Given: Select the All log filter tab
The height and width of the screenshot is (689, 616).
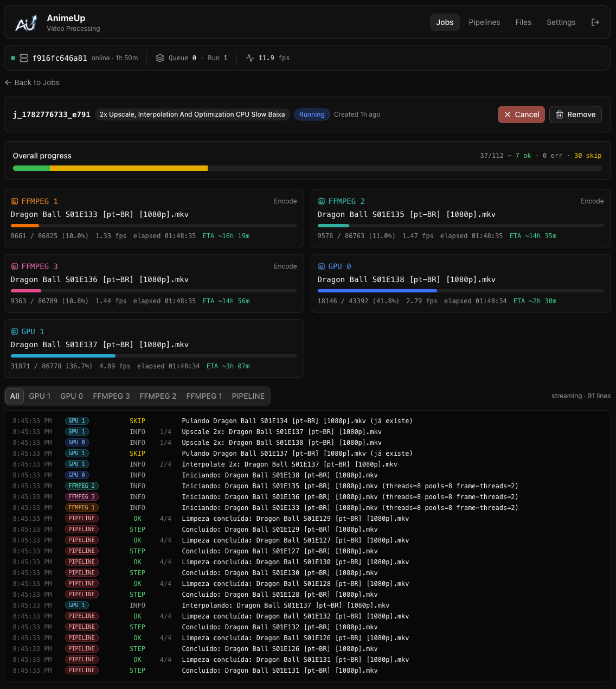Looking at the screenshot, I should pyautogui.click(x=15, y=396).
